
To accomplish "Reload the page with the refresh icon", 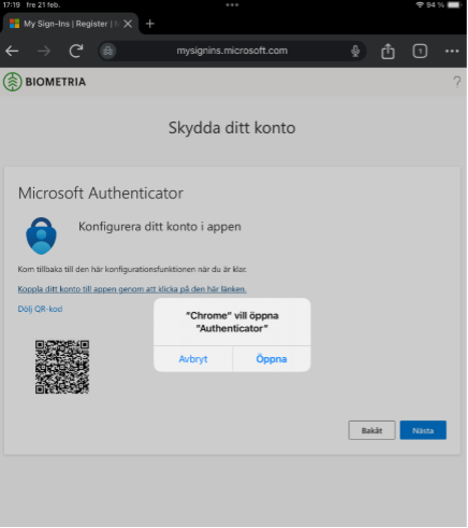I will 76,51.
